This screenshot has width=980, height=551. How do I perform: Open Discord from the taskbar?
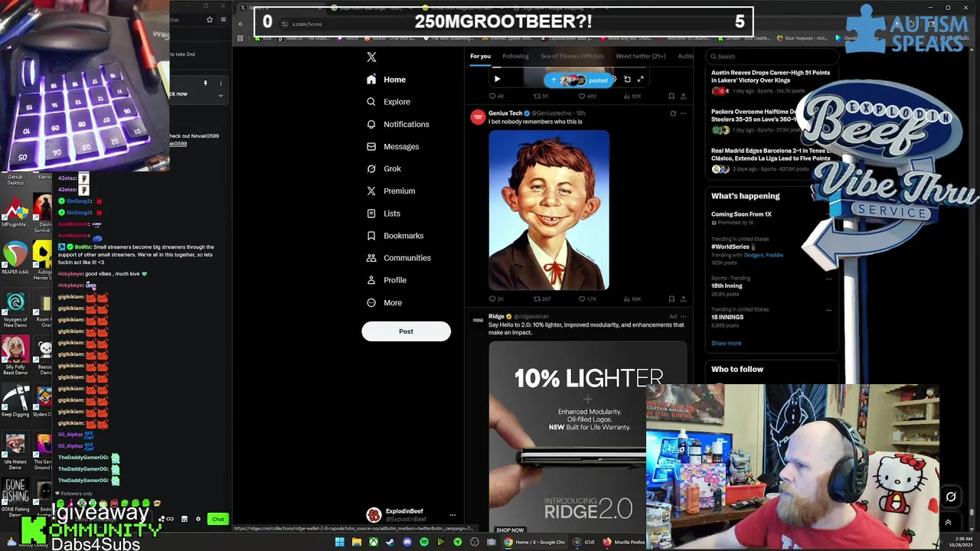407,543
